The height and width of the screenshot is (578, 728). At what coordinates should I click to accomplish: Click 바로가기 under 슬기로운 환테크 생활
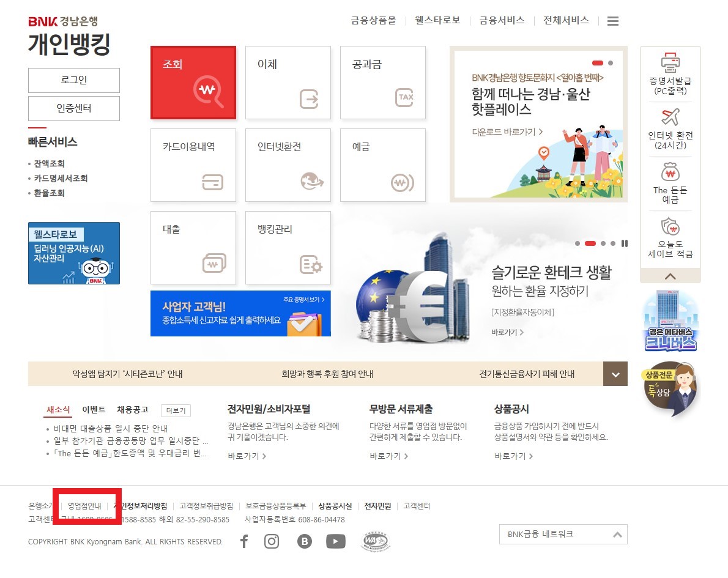coord(508,332)
